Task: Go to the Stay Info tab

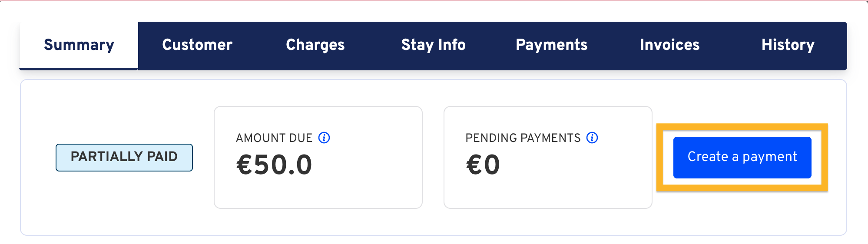Action: click(434, 45)
